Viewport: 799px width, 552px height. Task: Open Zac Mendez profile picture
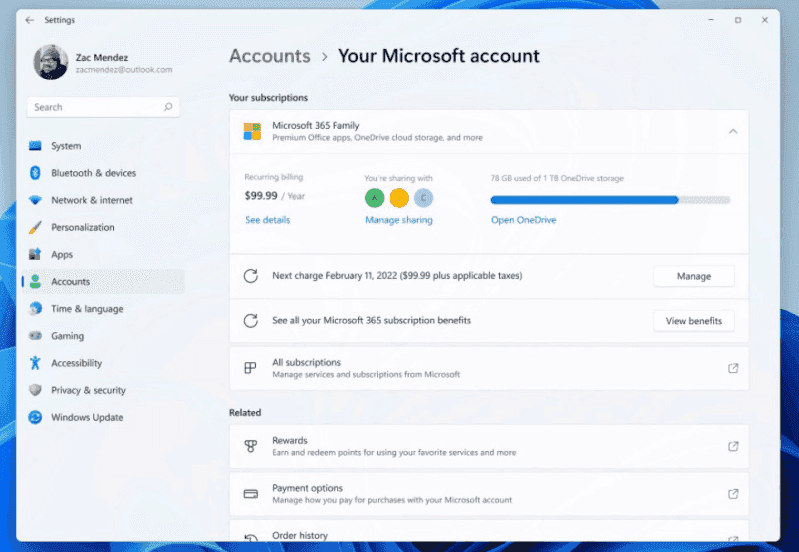[51, 62]
